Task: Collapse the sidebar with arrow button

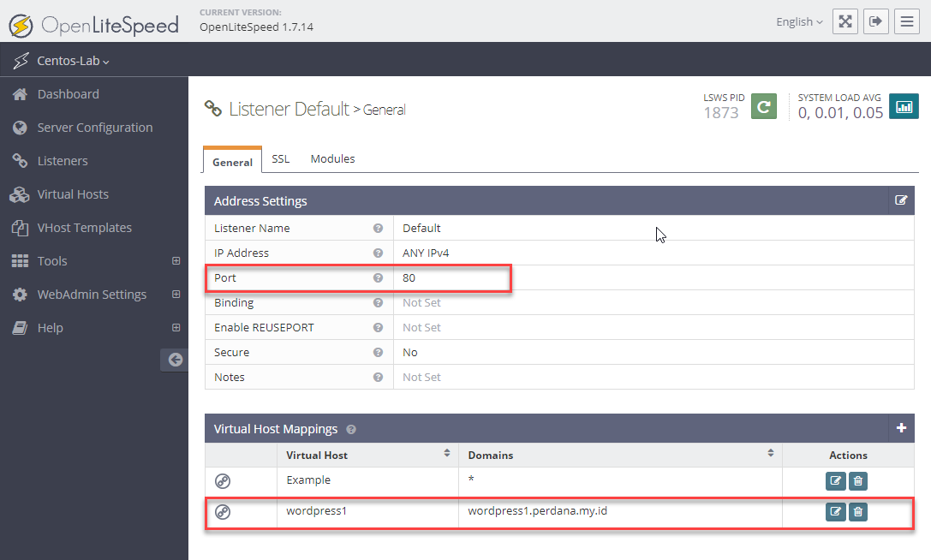Action: coord(175,360)
